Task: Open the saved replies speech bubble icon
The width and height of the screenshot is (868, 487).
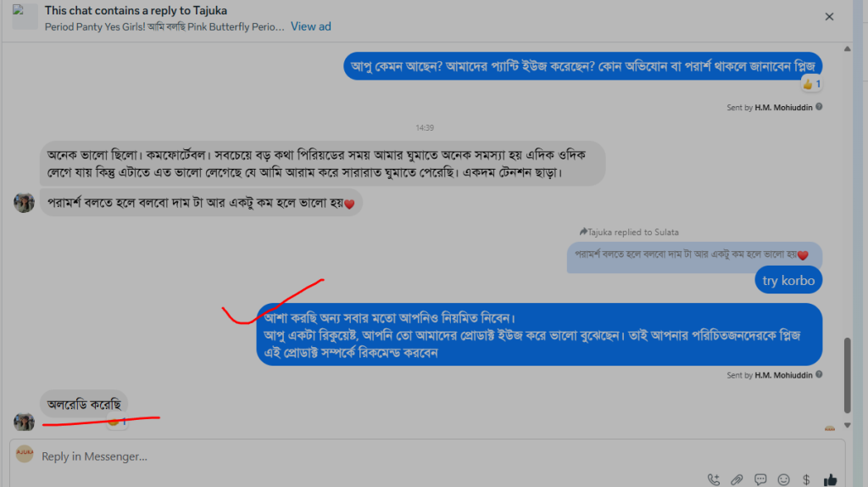Action: click(760, 479)
